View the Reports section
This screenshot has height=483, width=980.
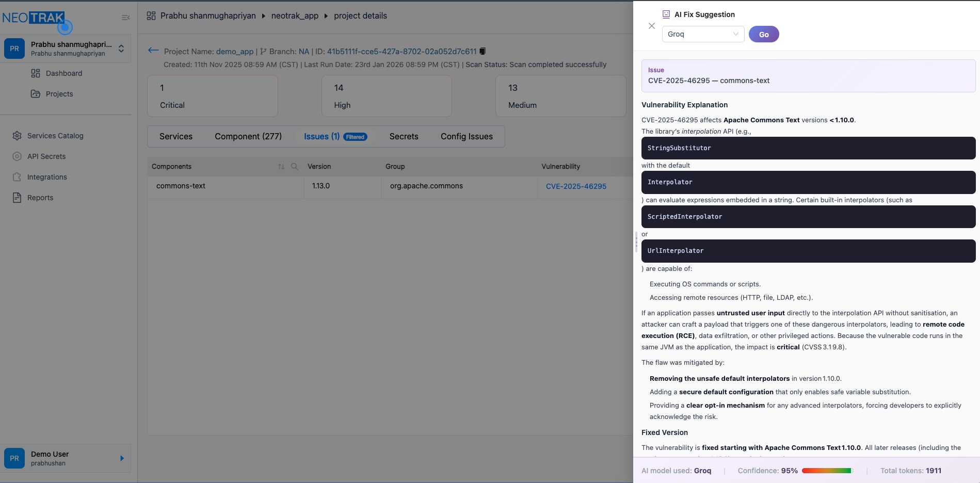click(x=40, y=198)
